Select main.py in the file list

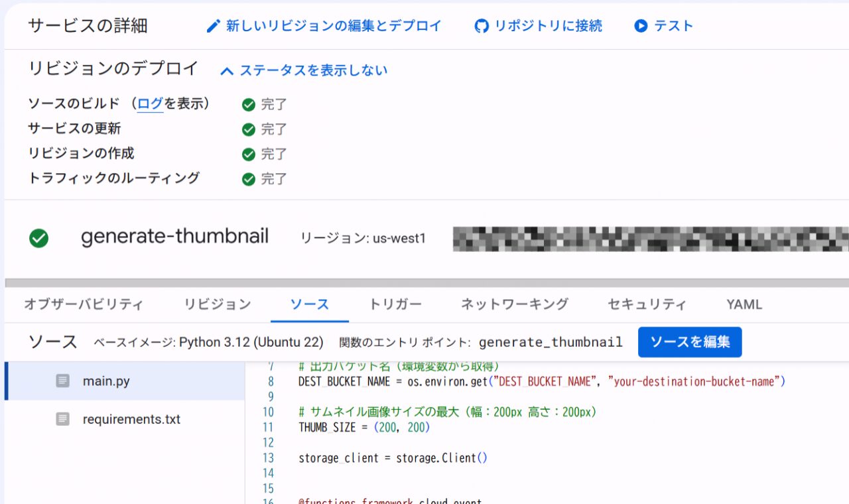(125, 381)
